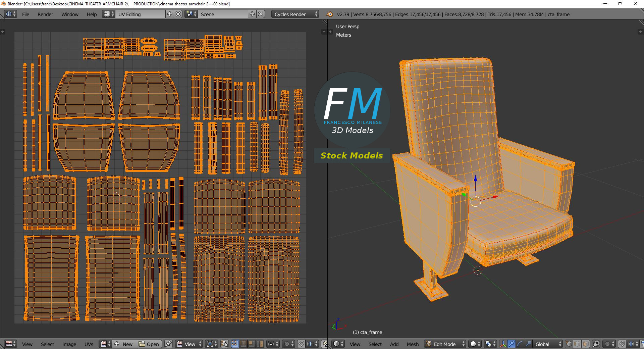
Task: Choose face select mode in 3D viewport
Action: tap(586, 344)
